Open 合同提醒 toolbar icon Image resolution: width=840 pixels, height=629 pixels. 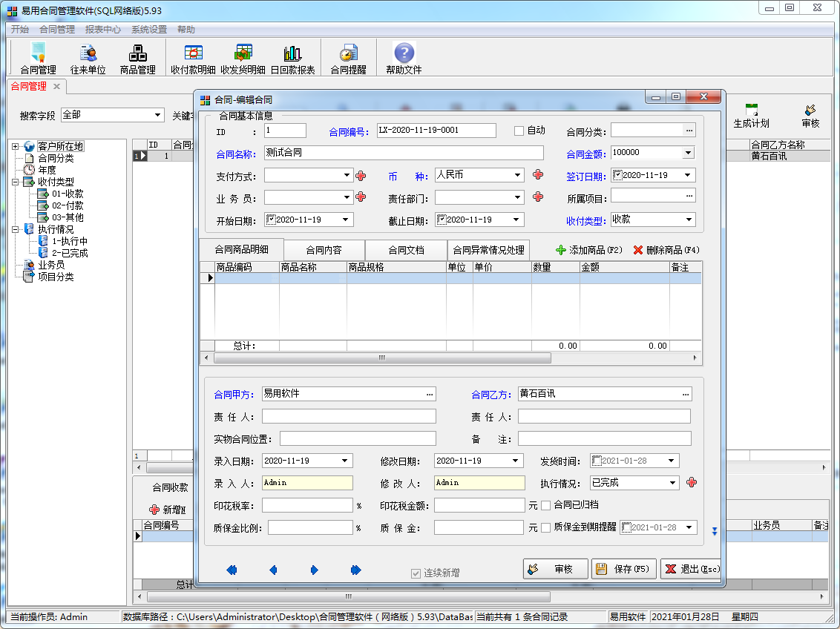tap(348, 59)
